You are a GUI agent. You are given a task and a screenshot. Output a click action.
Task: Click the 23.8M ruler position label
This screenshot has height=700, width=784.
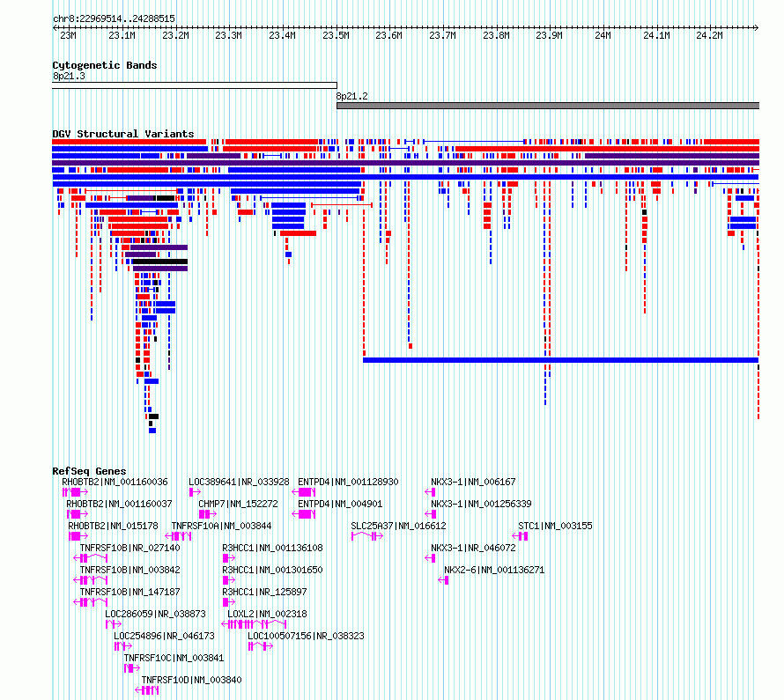click(x=496, y=35)
